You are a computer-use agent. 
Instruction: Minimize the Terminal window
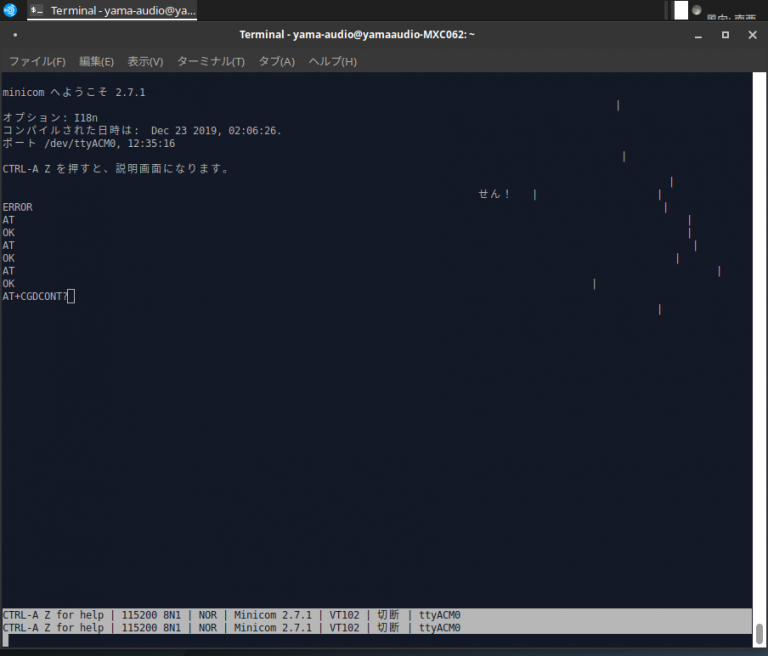698,35
